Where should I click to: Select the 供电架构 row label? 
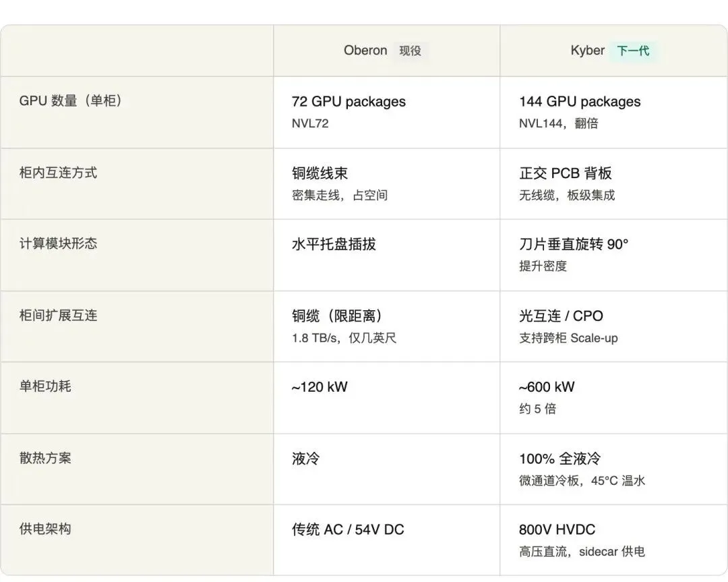click(x=45, y=529)
